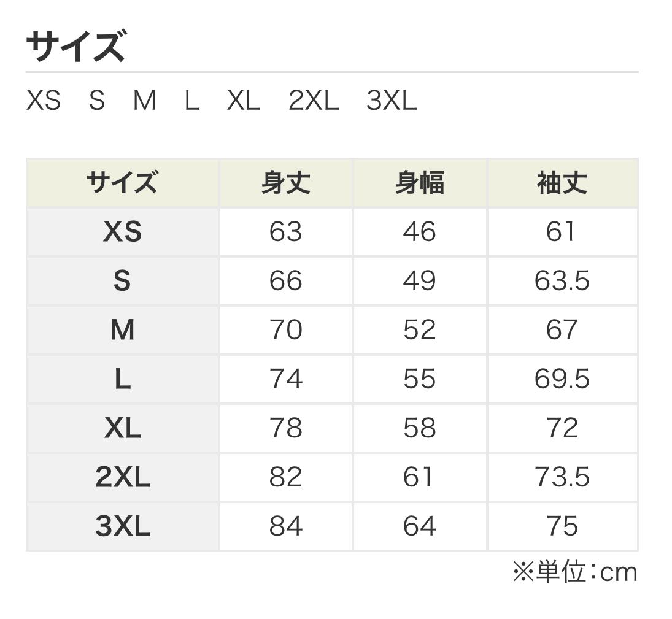
Task: Click the 2XL row label in table
Action: coord(122,477)
